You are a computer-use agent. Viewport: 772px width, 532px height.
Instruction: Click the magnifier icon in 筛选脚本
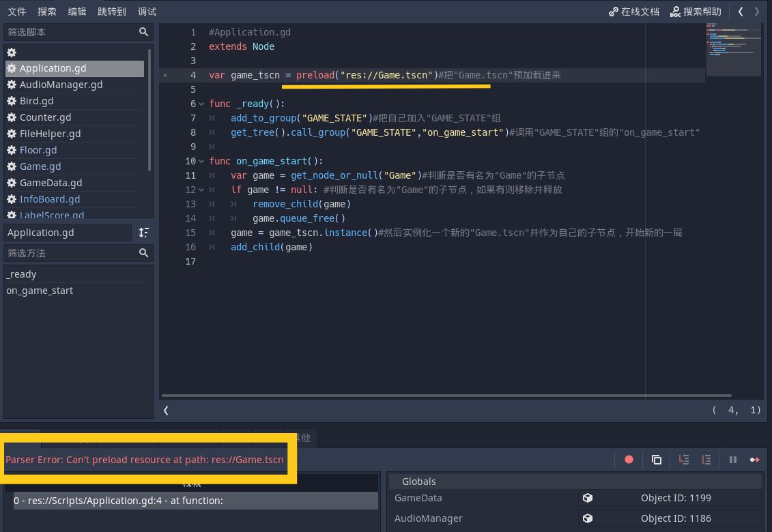(143, 32)
